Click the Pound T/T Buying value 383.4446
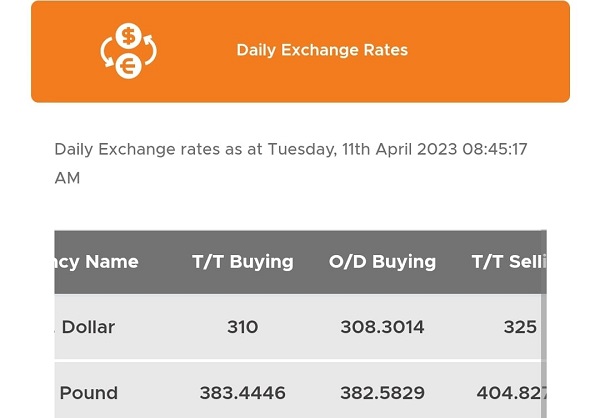This screenshot has height=418, width=600. coord(243,393)
